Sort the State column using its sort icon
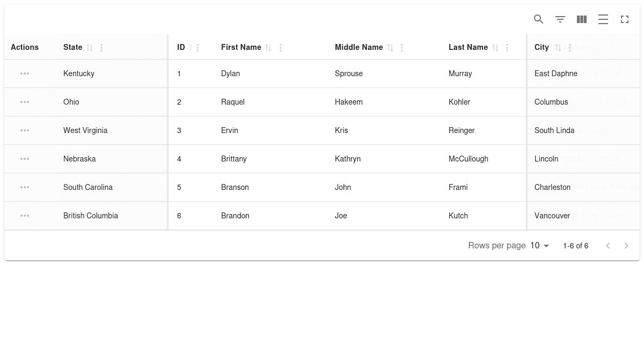The height and width of the screenshot is (338, 644). [90, 47]
